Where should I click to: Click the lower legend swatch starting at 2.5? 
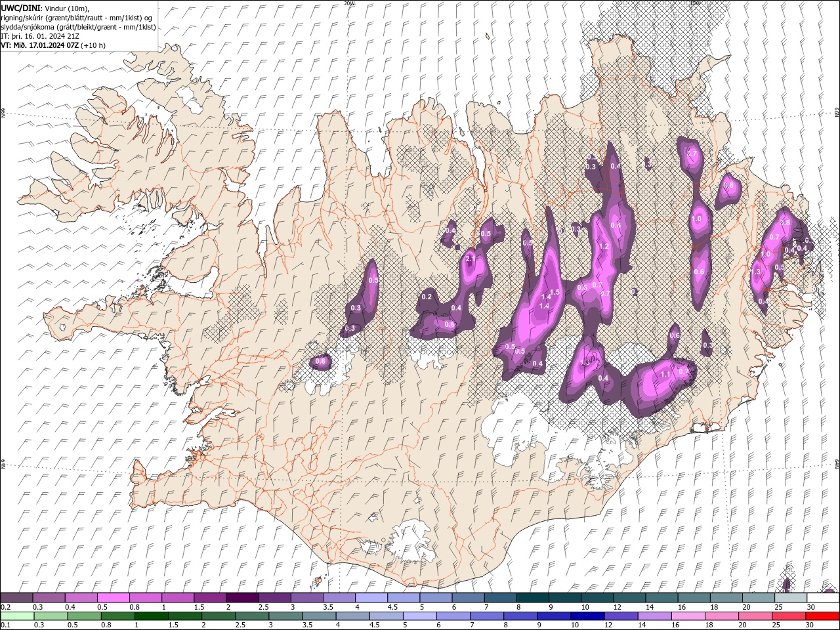pyautogui.click(x=252, y=616)
